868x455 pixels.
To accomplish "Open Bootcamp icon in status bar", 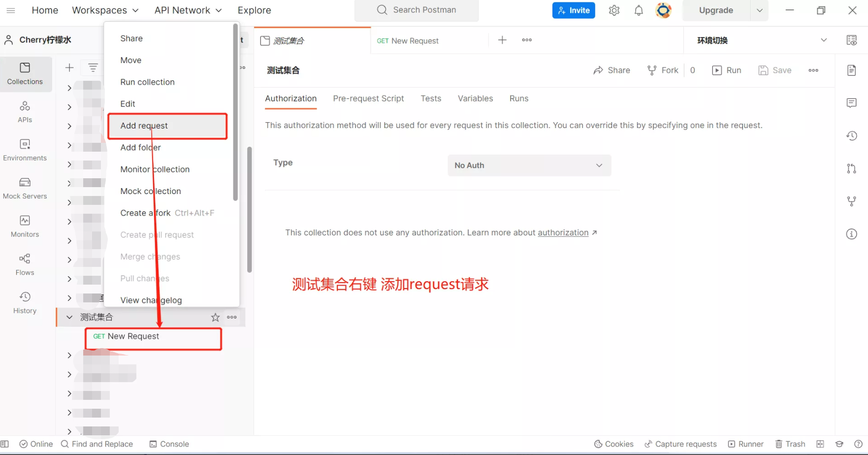I will 839,444.
